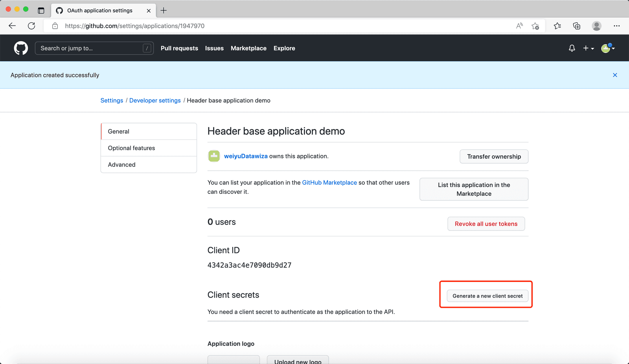Click the Header base application demo breadcrumb text
This screenshot has width=629, height=364.
(x=228, y=101)
